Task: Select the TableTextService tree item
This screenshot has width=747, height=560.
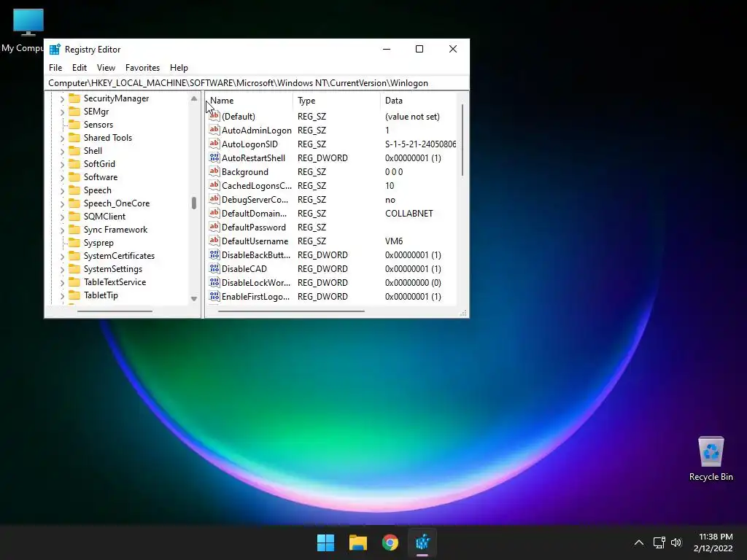Action: (115, 282)
